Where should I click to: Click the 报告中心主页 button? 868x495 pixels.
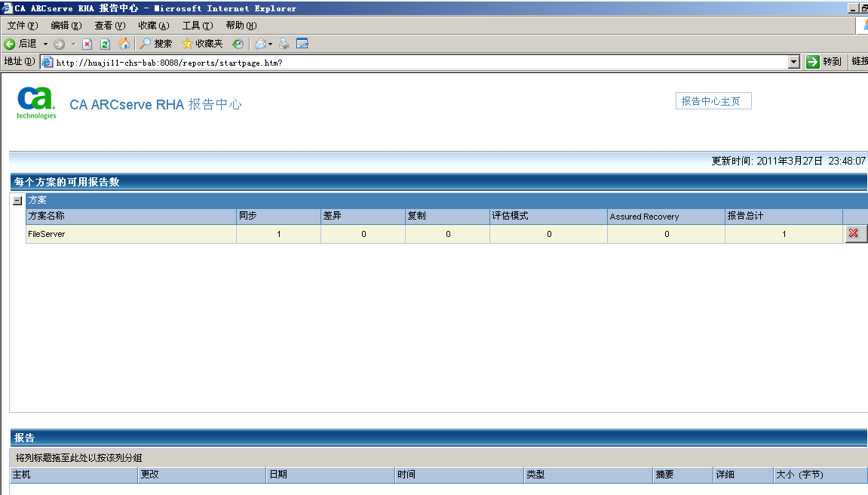pos(713,100)
